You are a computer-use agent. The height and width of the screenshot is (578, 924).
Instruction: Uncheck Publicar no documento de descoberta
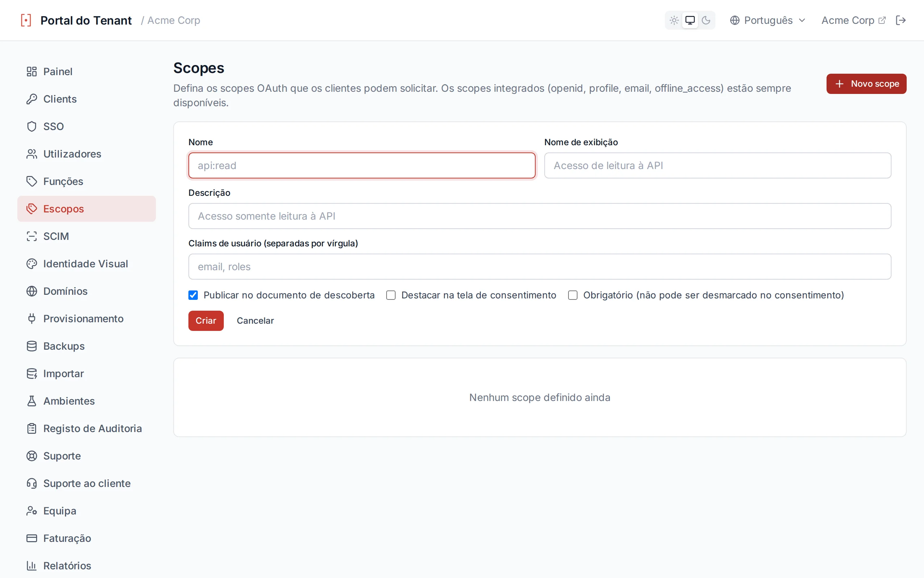pyautogui.click(x=193, y=295)
